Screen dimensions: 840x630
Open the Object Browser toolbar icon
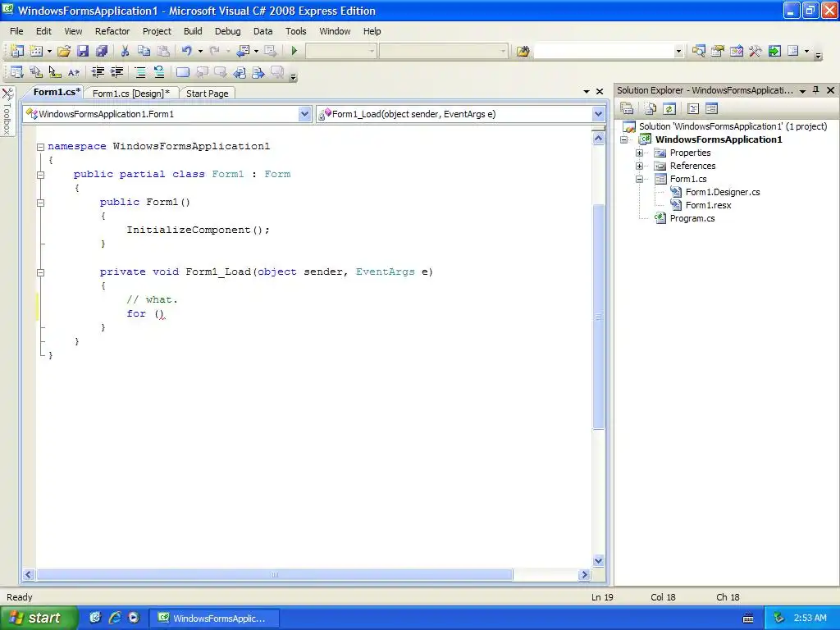tap(737, 51)
